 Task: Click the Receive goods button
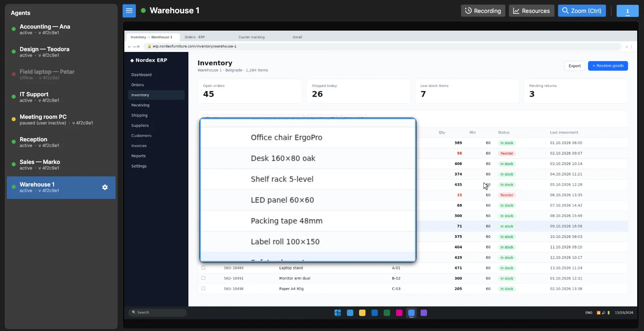point(608,66)
